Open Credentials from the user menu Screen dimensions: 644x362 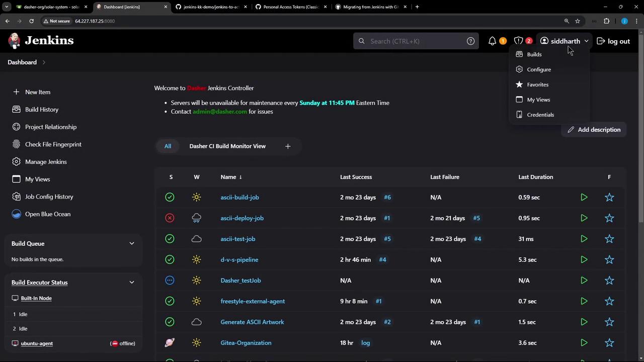(x=549, y=115)
